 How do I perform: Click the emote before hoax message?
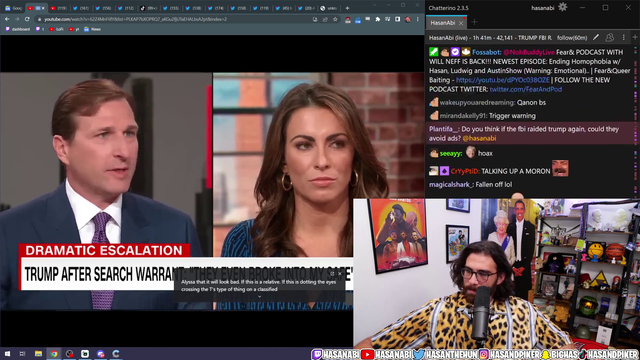471,152
